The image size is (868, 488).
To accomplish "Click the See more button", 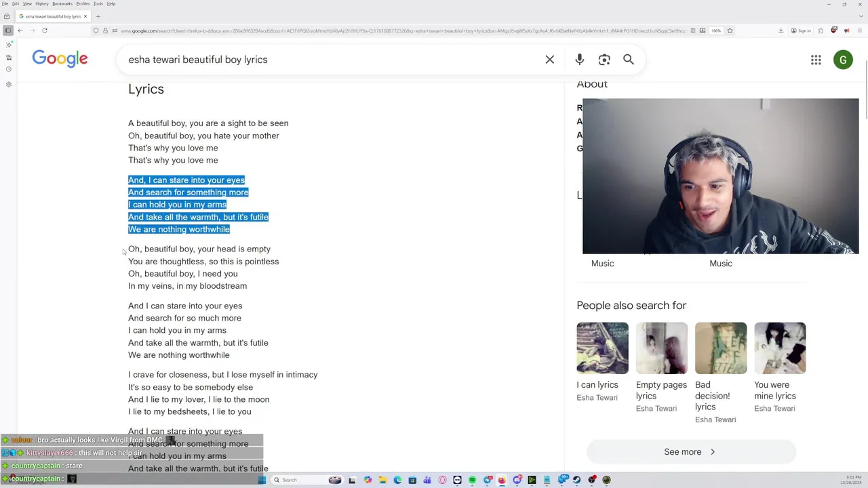I will point(691,452).
